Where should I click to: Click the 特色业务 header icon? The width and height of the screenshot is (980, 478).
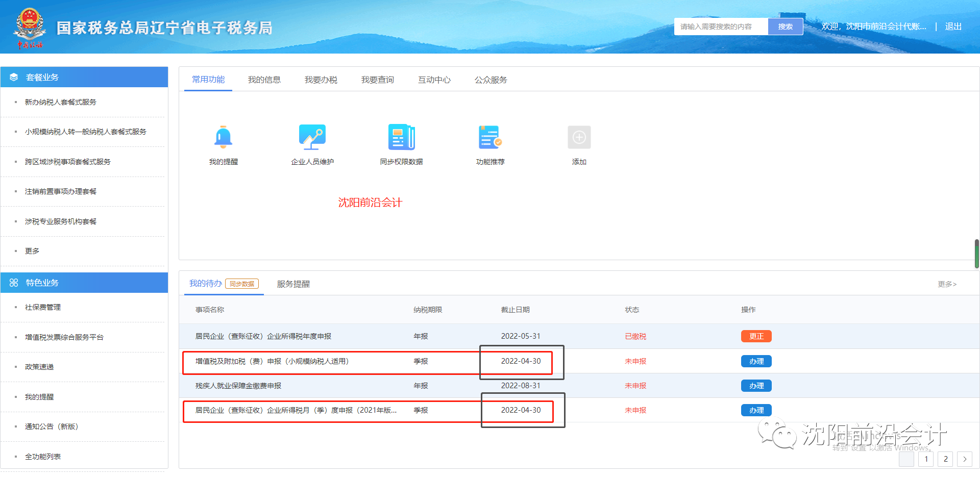(x=14, y=283)
